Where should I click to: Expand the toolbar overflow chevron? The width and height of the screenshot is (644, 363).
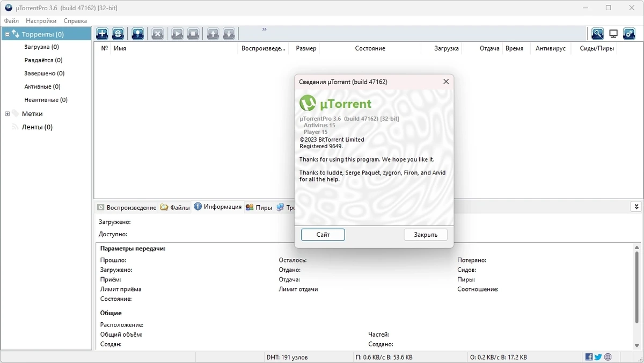[x=265, y=30]
